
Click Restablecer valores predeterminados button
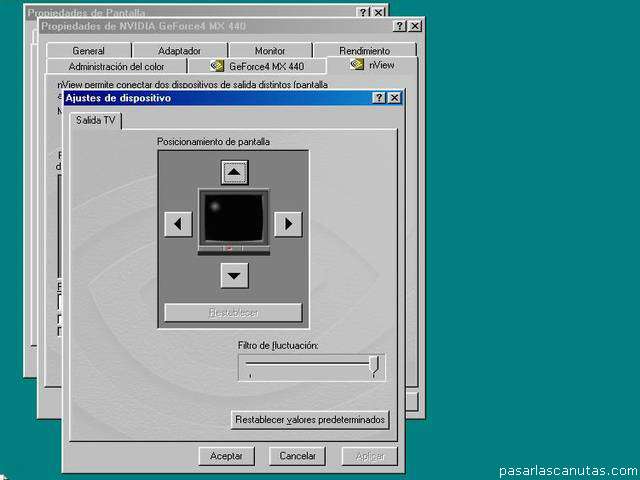click(309, 420)
